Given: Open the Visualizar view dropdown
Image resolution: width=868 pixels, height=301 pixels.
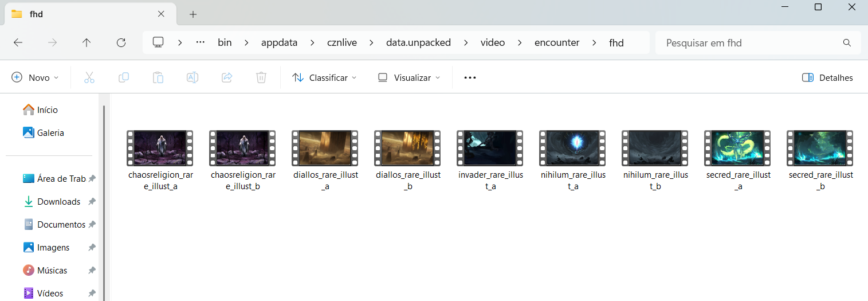Looking at the screenshot, I should coord(409,77).
